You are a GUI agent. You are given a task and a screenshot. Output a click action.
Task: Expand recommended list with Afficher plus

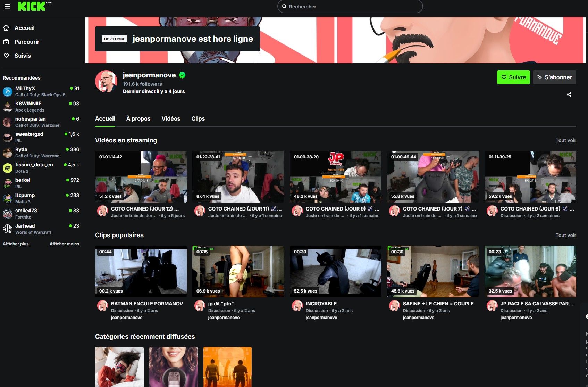(x=16, y=244)
